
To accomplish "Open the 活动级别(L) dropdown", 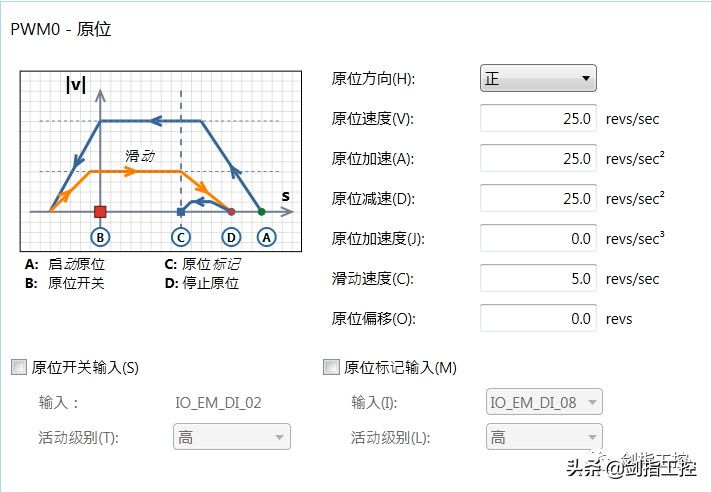I will point(544,437).
